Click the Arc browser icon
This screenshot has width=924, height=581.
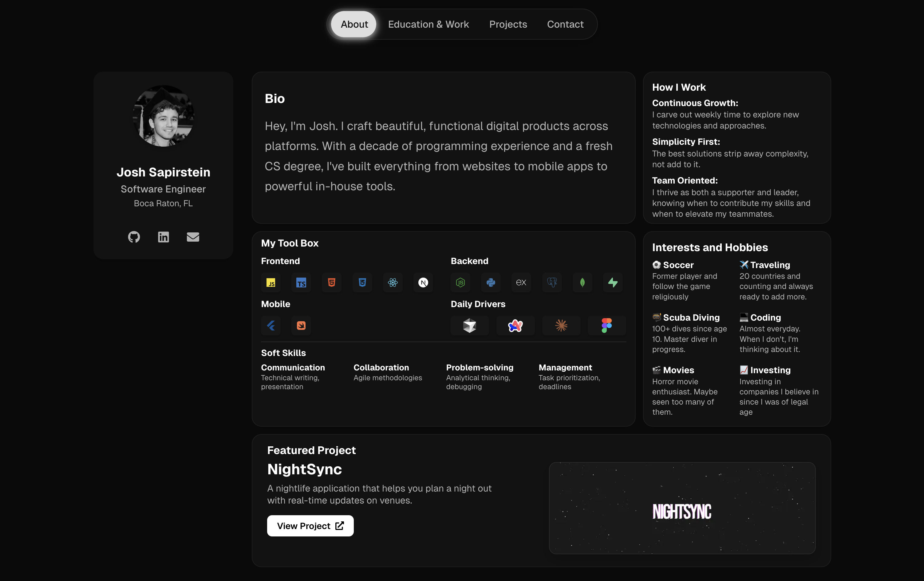click(515, 326)
